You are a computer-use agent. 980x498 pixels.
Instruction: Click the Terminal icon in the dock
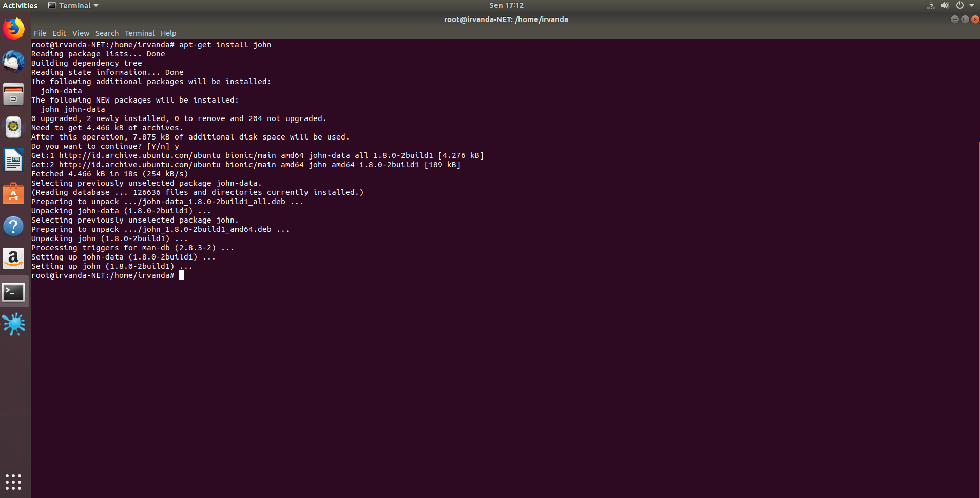pyautogui.click(x=14, y=292)
